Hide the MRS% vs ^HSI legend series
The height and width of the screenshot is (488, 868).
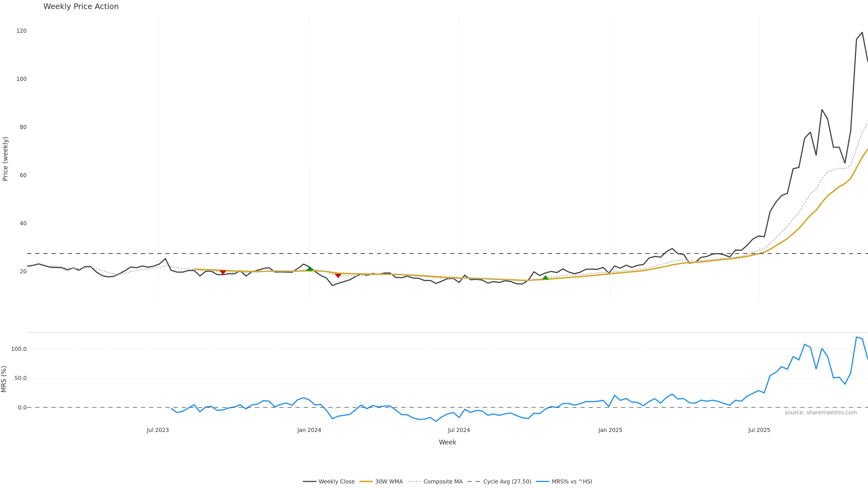(x=571, y=482)
